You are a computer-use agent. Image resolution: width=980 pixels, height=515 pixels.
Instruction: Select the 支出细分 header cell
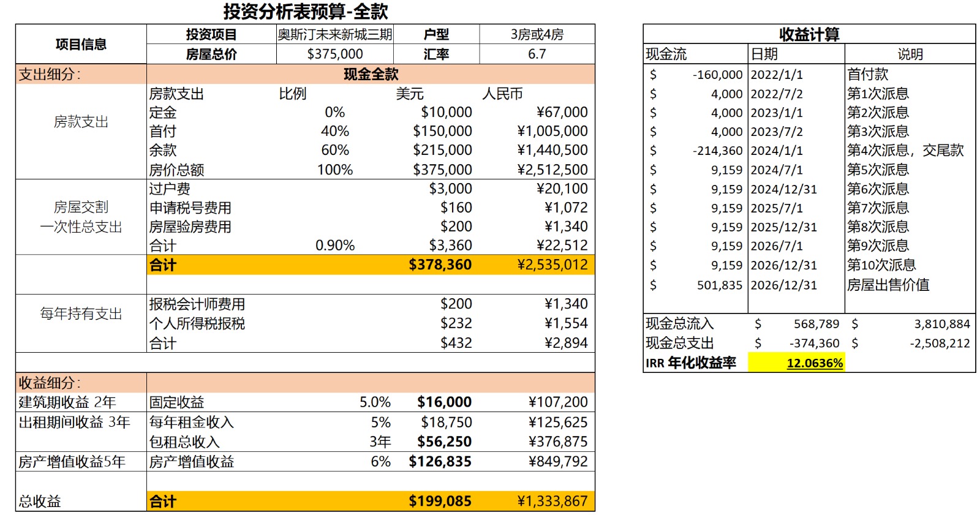click(x=81, y=74)
